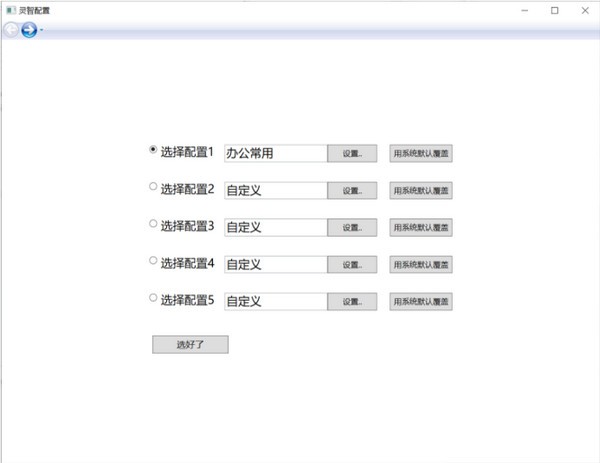Open 设置... for configuration 4
The width and height of the screenshot is (600, 463).
point(352,264)
